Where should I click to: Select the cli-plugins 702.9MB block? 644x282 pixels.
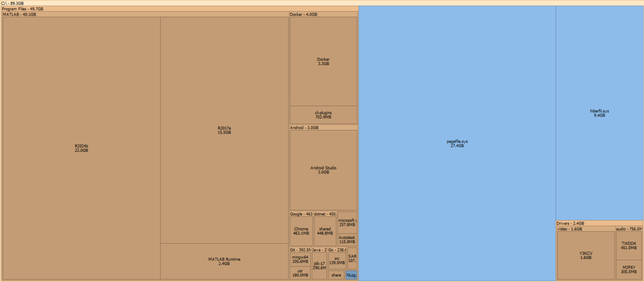pyautogui.click(x=323, y=115)
